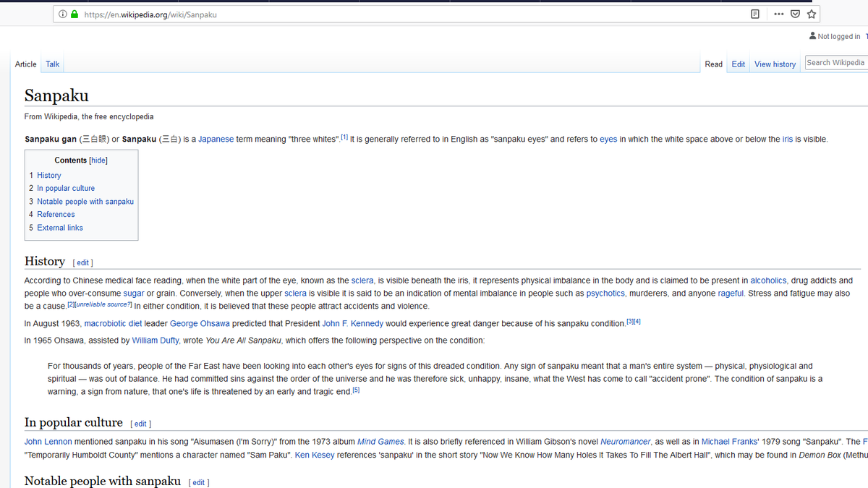Click the Not logged in user icon

(x=812, y=36)
